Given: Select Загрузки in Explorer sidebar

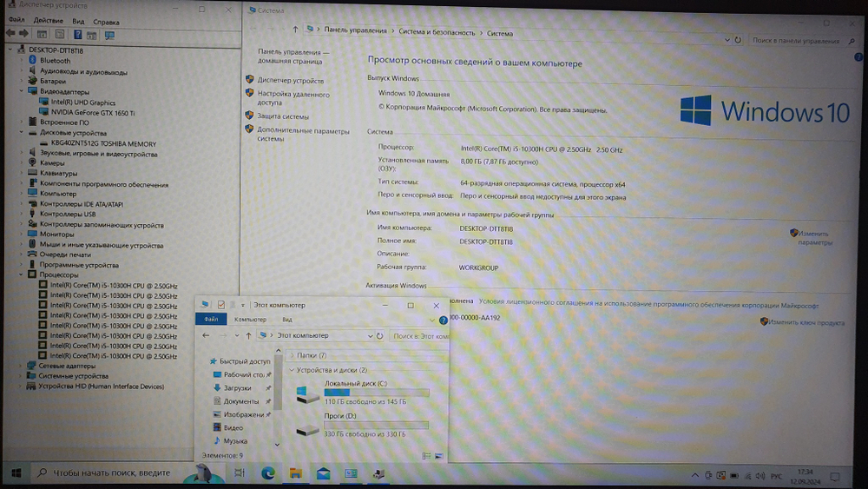Looking at the screenshot, I should click(x=237, y=387).
